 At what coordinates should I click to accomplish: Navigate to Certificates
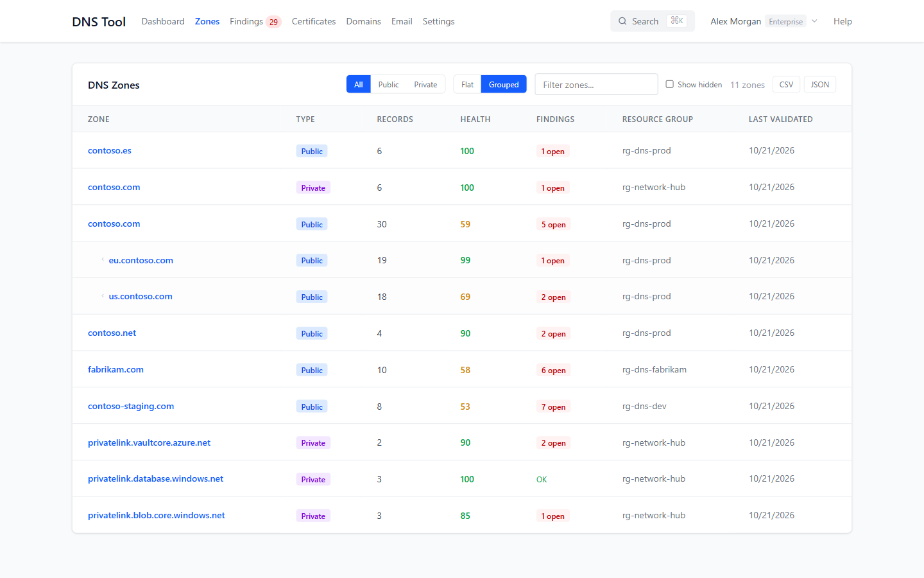pyautogui.click(x=314, y=21)
